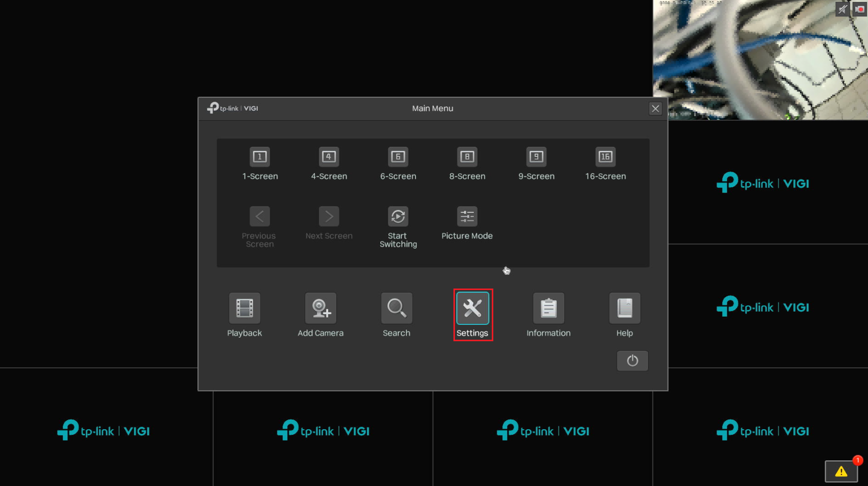Open Picture Mode adjustments

[467, 216]
